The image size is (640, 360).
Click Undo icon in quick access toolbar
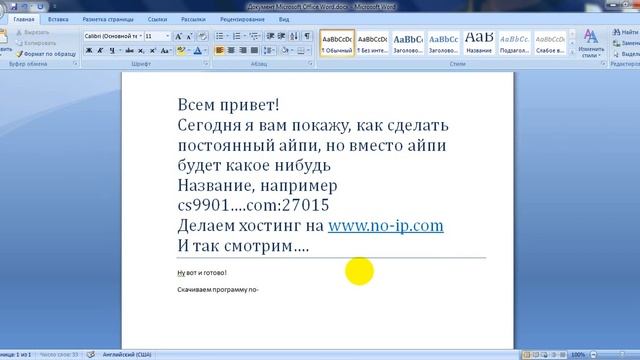pos(25,7)
